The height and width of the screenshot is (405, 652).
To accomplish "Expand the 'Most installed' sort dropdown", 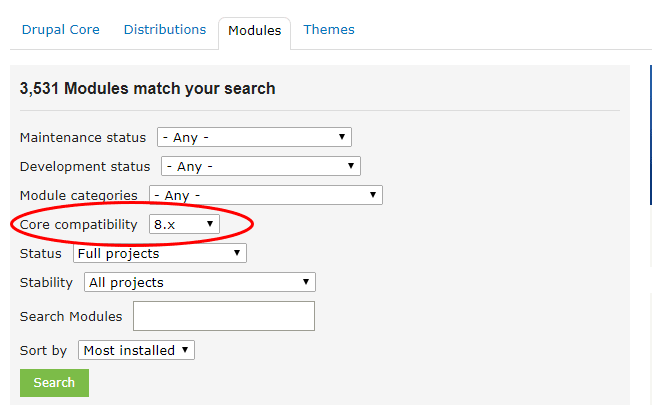I will coord(136,351).
